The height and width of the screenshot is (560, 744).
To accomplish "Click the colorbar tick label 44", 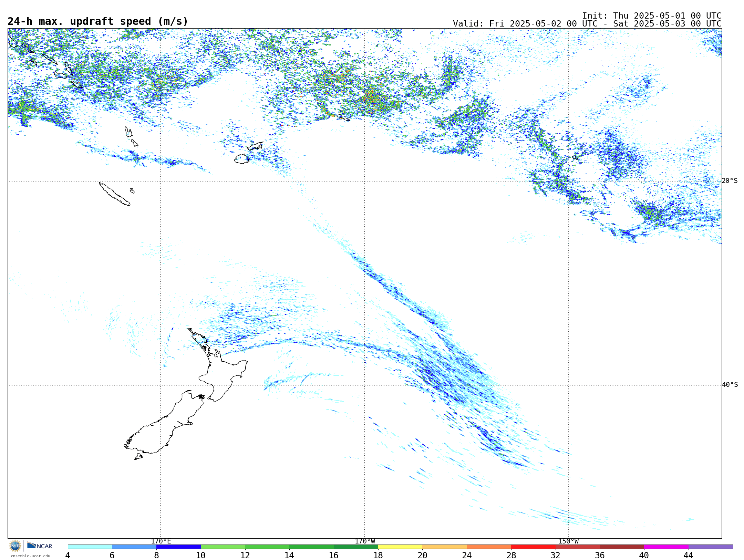I will [x=689, y=555].
